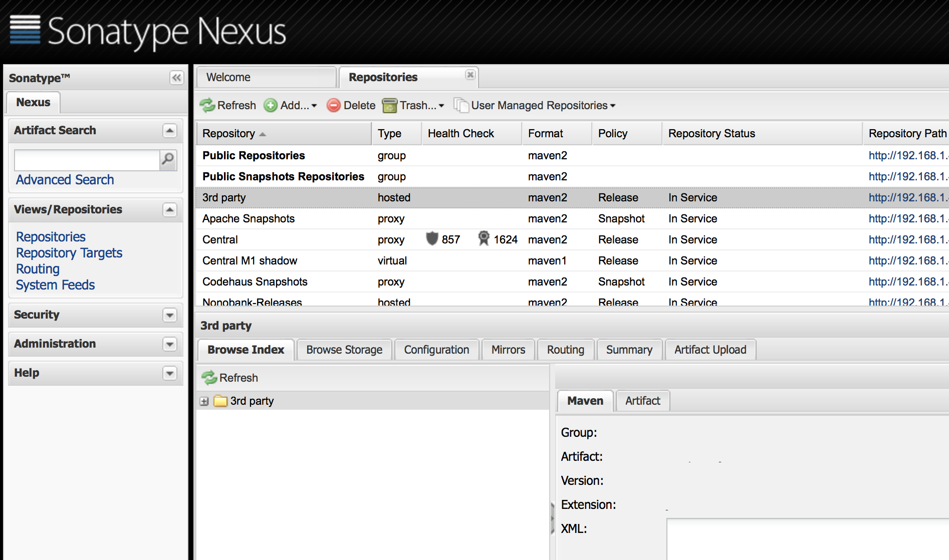Sort by the Repository column header
Viewport: 949px width, 560px height.
(x=284, y=134)
